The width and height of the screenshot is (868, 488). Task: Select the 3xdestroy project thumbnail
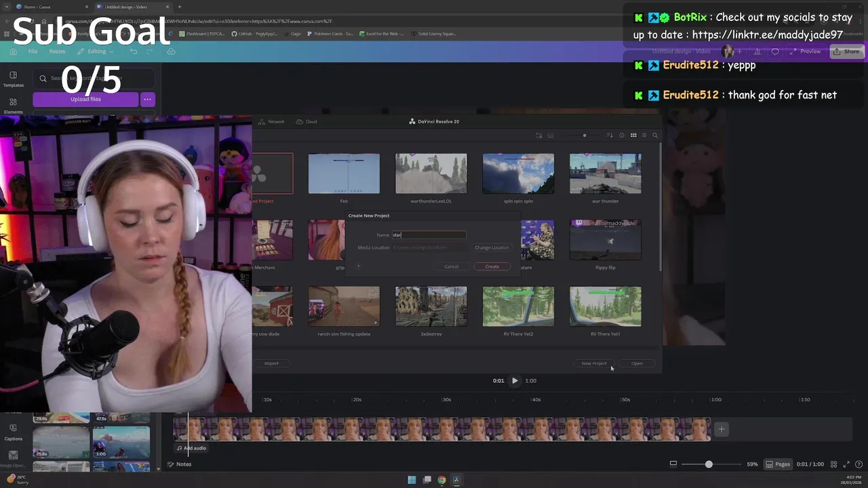(431, 306)
